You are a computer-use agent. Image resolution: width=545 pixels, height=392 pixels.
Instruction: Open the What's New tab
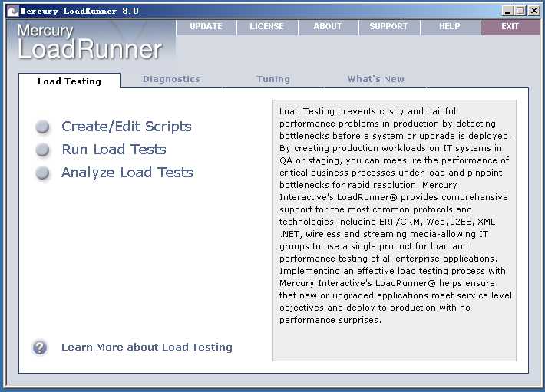coord(375,79)
